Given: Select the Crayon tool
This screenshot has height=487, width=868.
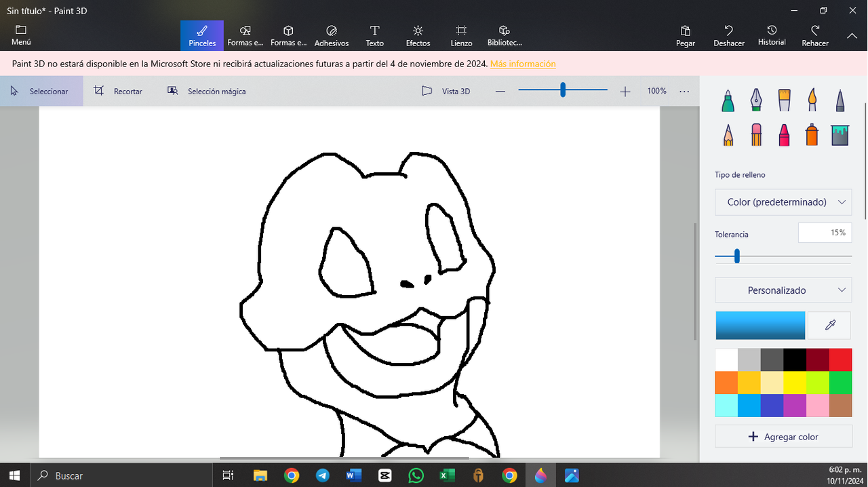Looking at the screenshot, I should pos(784,134).
